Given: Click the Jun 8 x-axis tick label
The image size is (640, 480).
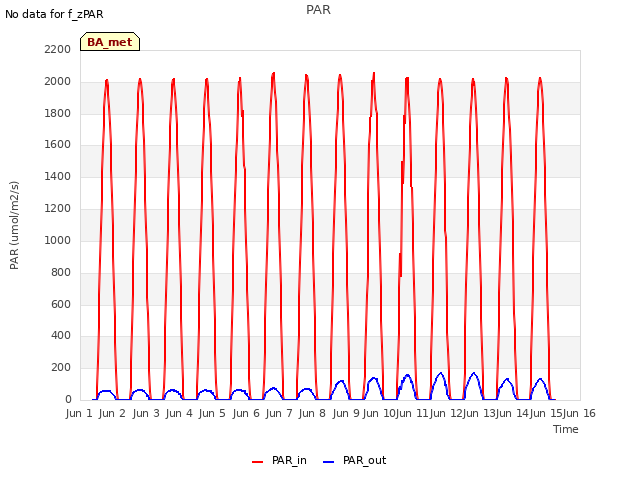Looking at the screenshot, I should (312, 413).
